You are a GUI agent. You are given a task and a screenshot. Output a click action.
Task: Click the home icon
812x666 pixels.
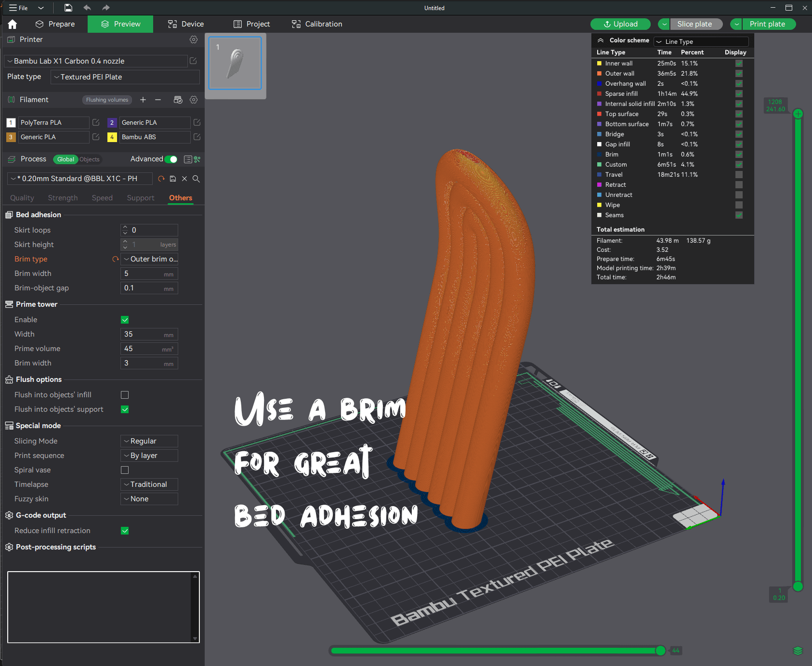click(x=13, y=24)
